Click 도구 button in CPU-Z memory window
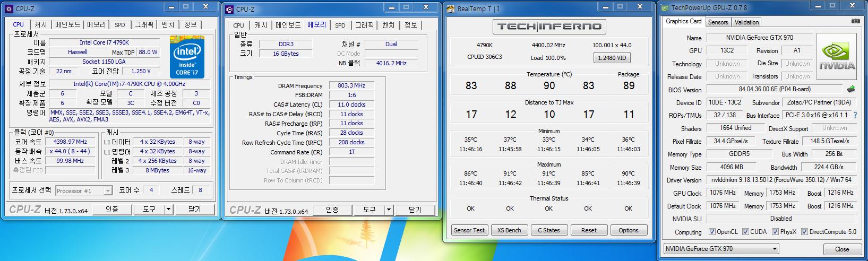Viewport: 868px width, 261px height. [369, 210]
